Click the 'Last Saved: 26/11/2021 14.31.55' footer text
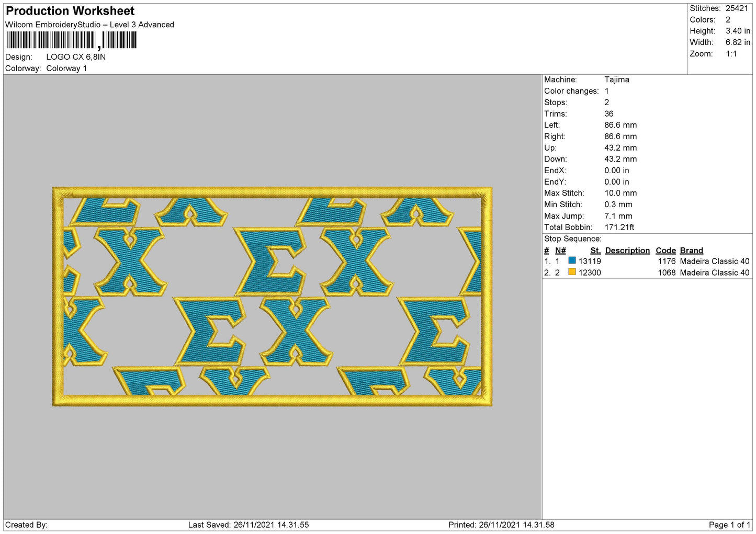Screen dimensions: 756x534 (249, 525)
